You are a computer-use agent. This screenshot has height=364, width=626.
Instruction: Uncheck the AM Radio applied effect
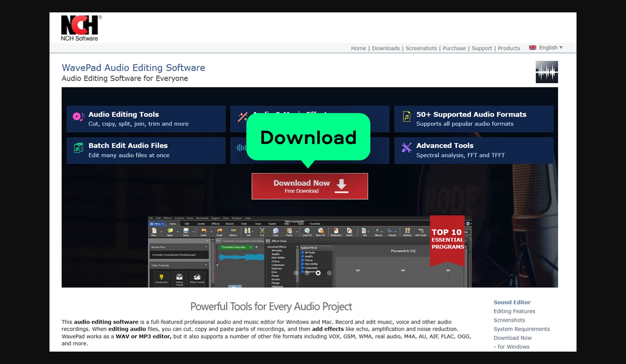coord(303,252)
